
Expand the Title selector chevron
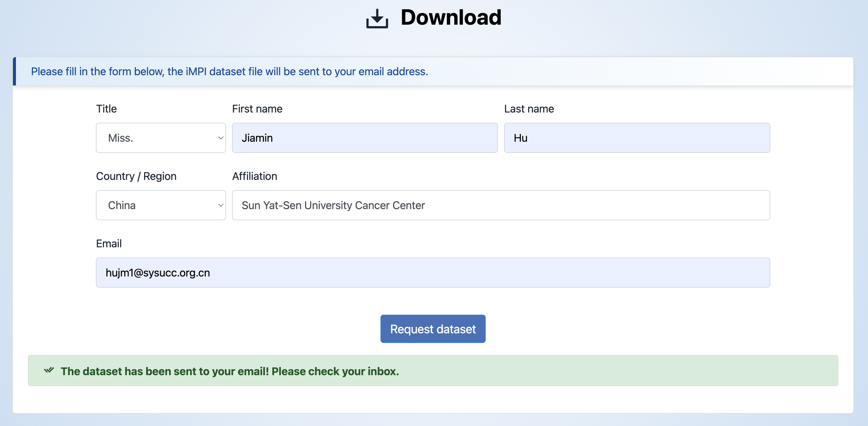point(221,137)
